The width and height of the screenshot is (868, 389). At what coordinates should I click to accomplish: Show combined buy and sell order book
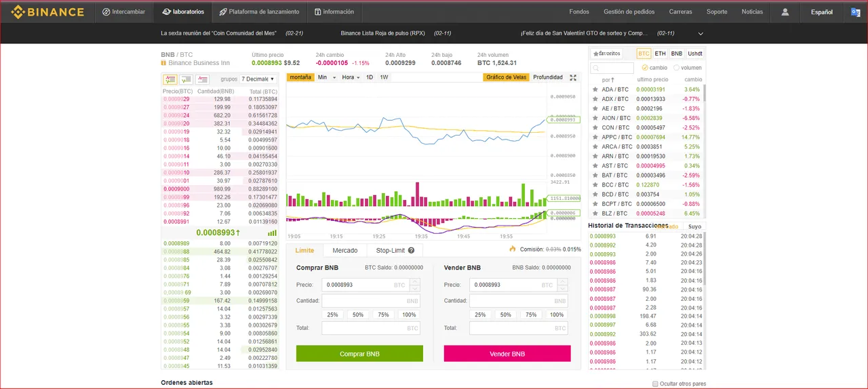click(170, 79)
